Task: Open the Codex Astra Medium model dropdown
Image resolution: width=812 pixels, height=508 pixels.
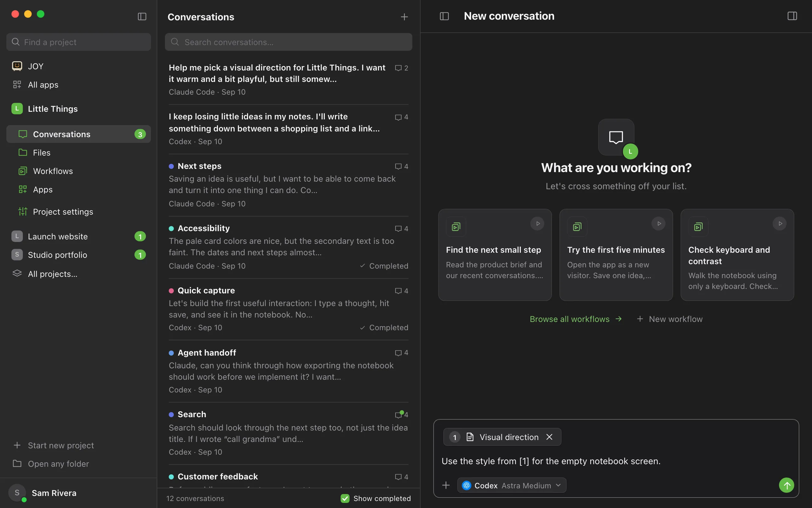Action: coord(512,485)
